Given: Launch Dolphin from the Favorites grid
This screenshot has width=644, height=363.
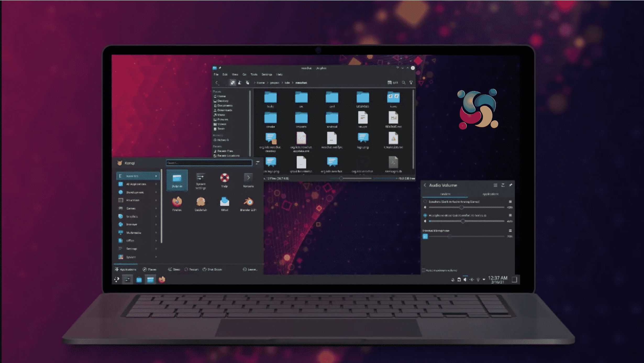Looking at the screenshot, I should click(x=177, y=180).
